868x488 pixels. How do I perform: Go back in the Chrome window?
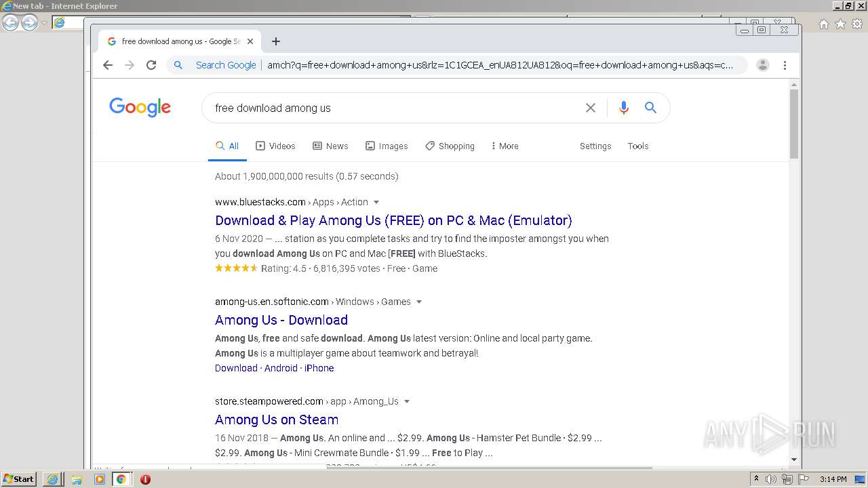tap(108, 65)
